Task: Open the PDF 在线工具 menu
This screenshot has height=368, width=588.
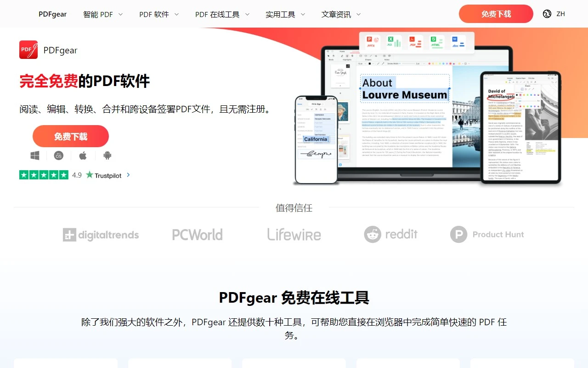Action: 217,14
